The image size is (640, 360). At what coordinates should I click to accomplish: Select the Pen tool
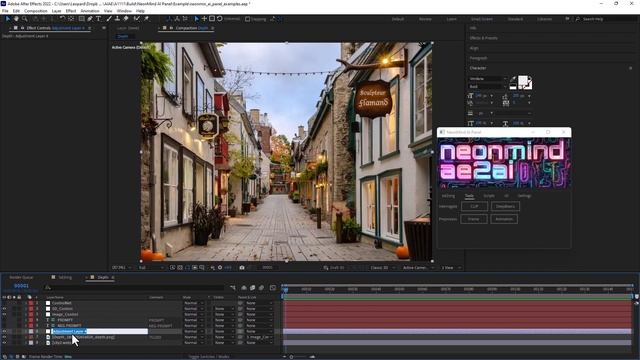pyautogui.click(x=90, y=19)
